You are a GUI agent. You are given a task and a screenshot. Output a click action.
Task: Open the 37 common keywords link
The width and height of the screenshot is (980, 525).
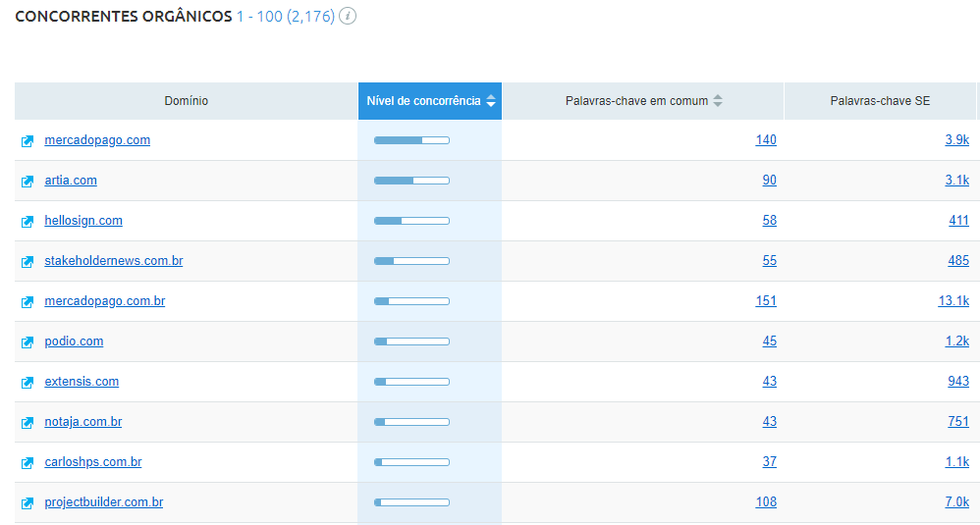(770, 462)
